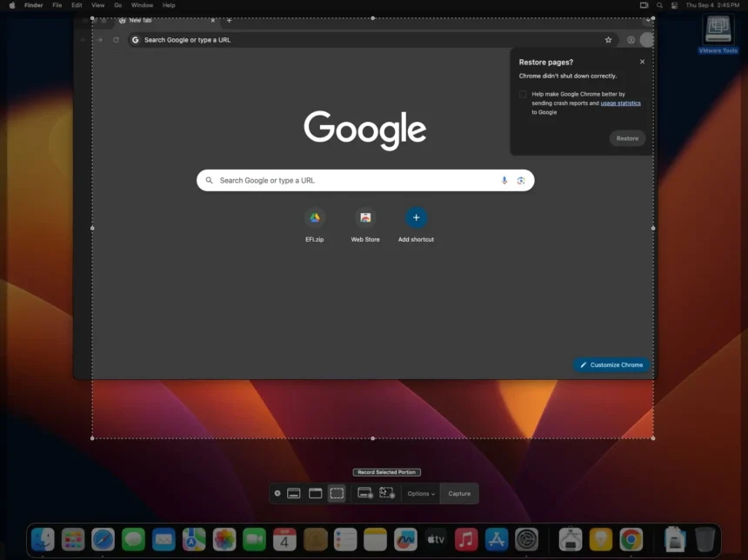Open Spotlight search in menu bar

(659, 5)
